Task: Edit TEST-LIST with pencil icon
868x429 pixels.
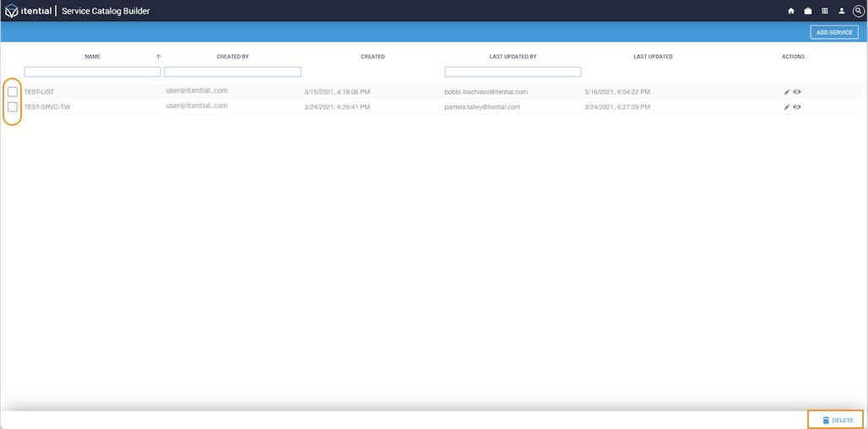Action: pyautogui.click(x=787, y=92)
